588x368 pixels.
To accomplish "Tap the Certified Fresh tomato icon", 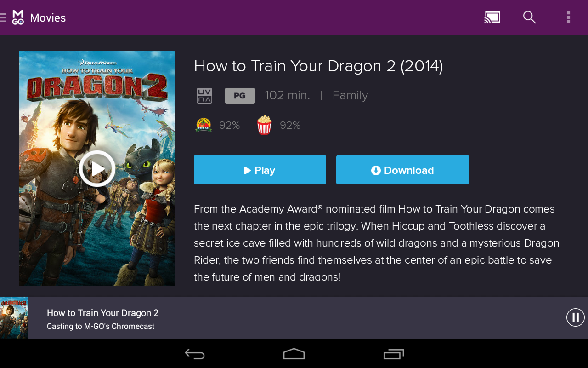I will (204, 125).
